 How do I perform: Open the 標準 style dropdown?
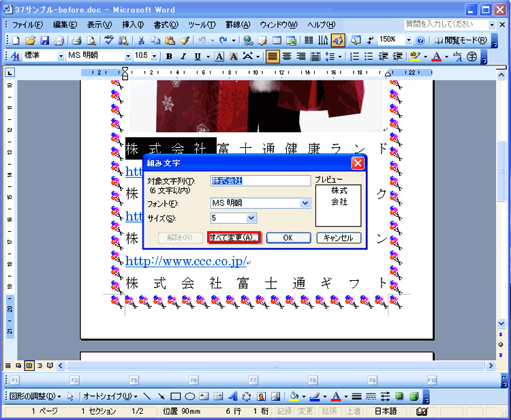[x=61, y=57]
